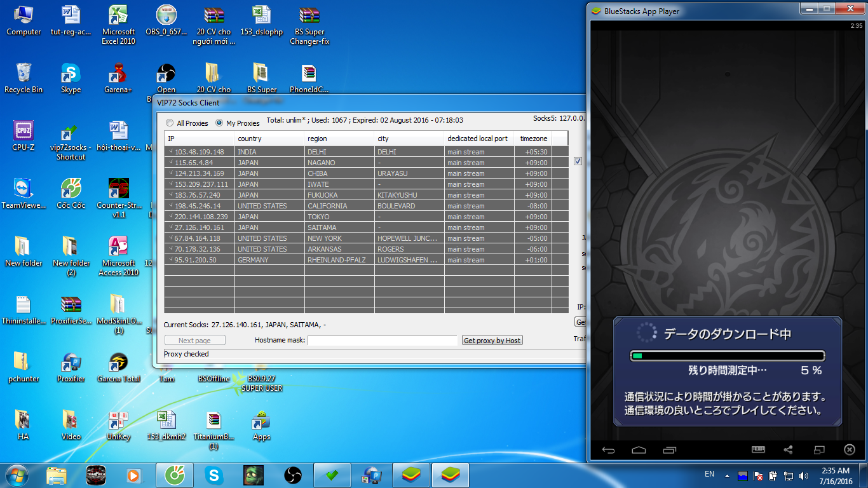
Task: Sort proxy list by city column header
Action: coord(409,139)
